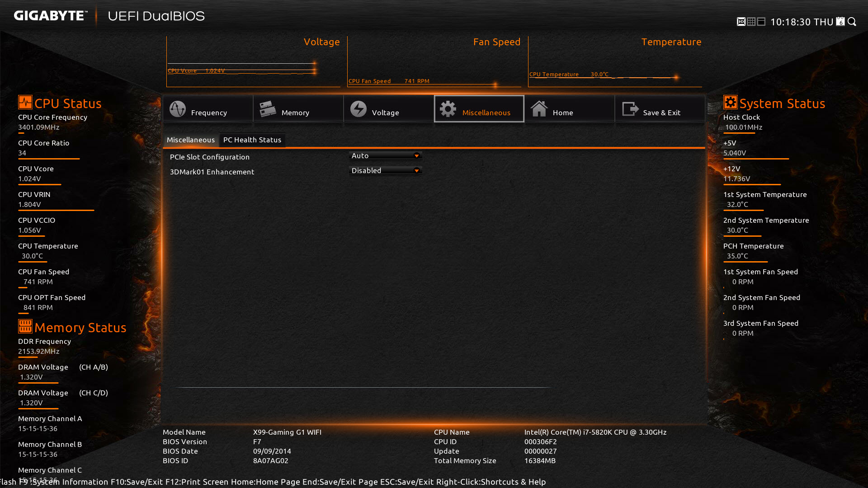Click the CPU Status heartbeat icon
Image resolution: width=868 pixels, height=488 pixels.
[x=25, y=102]
